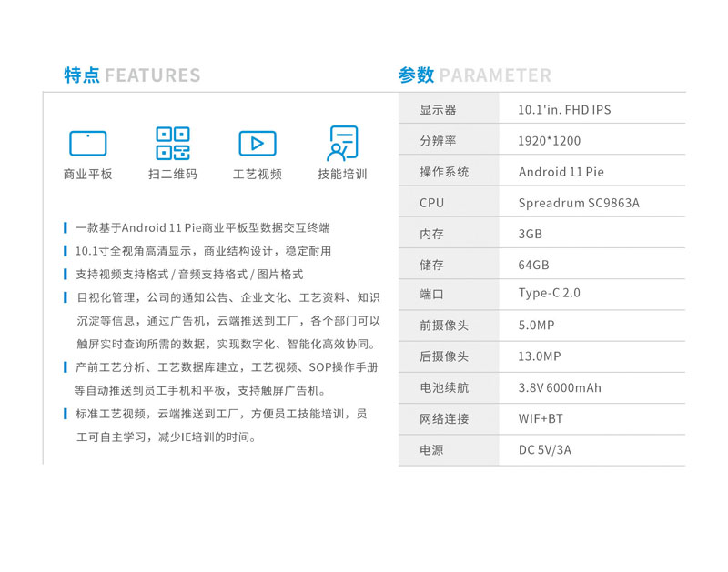Select the 商业平板 label
Image resolution: width=728 pixels, height=572 pixels.
(88, 174)
